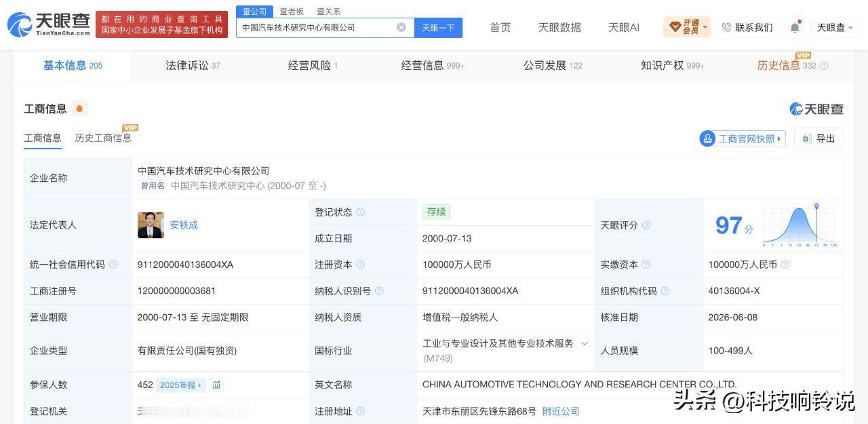This screenshot has width=868, height=424.
Task: Click help icon next to 实缴资本 label
Action: pos(646,265)
